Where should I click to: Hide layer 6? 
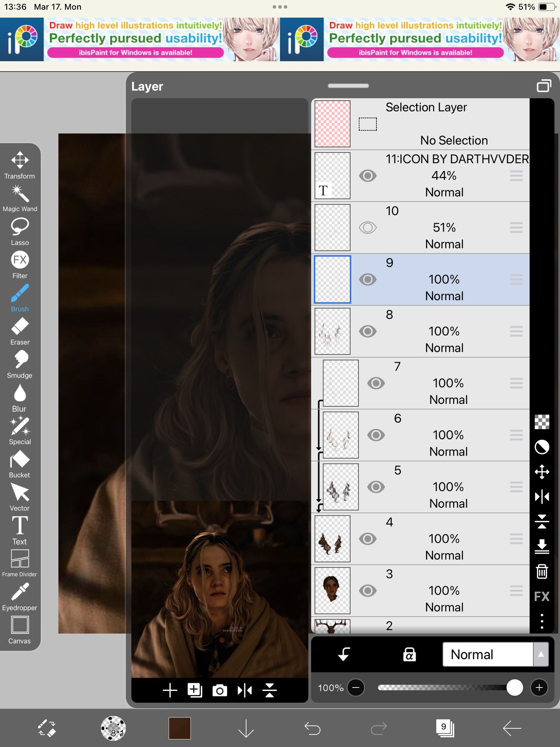point(376,435)
